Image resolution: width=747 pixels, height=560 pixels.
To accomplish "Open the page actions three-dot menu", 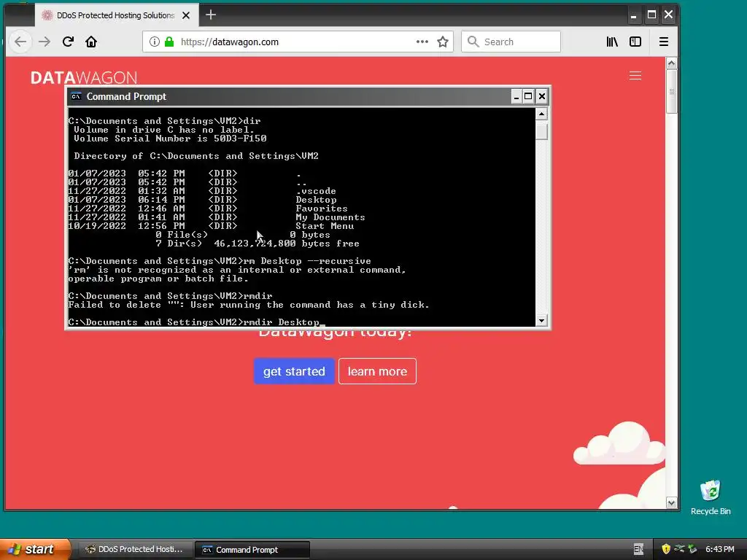I will [422, 42].
